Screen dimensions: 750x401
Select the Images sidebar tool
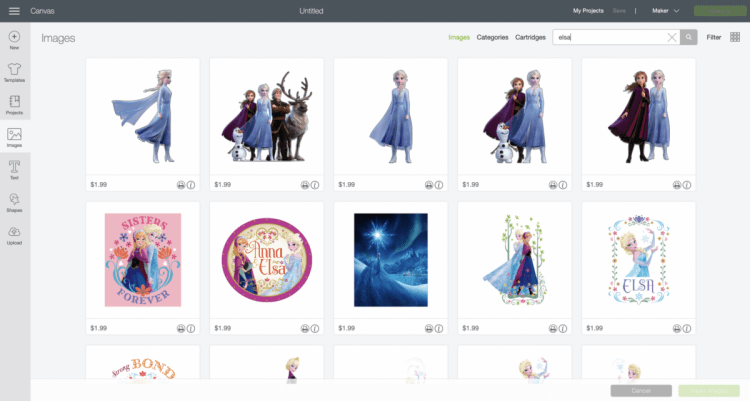pyautogui.click(x=14, y=138)
